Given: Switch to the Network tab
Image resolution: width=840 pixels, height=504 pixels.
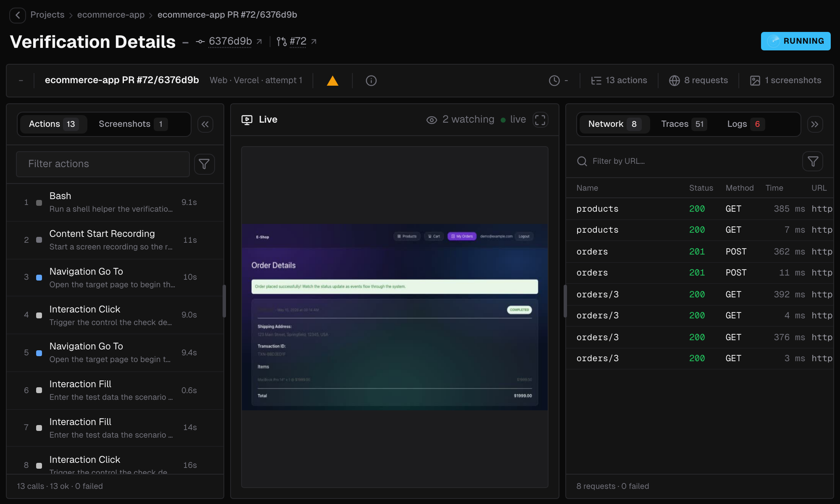Looking at the screenshot, I should [614, 124].
